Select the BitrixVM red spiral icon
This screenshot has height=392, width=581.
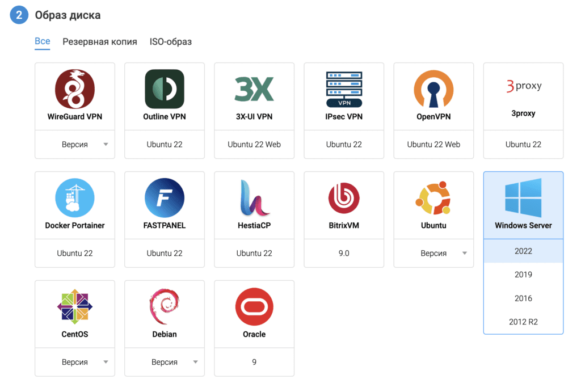coord(344,198)
